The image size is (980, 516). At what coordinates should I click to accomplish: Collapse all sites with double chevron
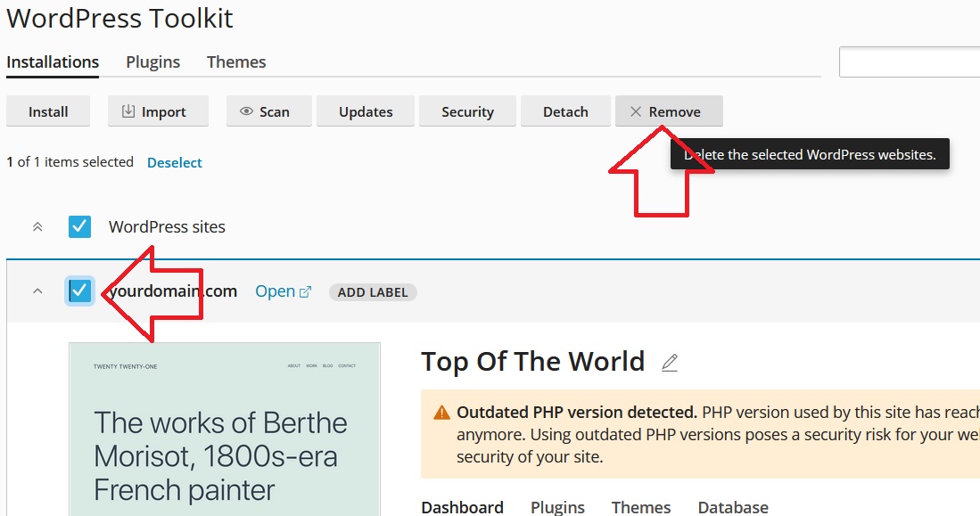pyautogui.click(x=37, y=226)
